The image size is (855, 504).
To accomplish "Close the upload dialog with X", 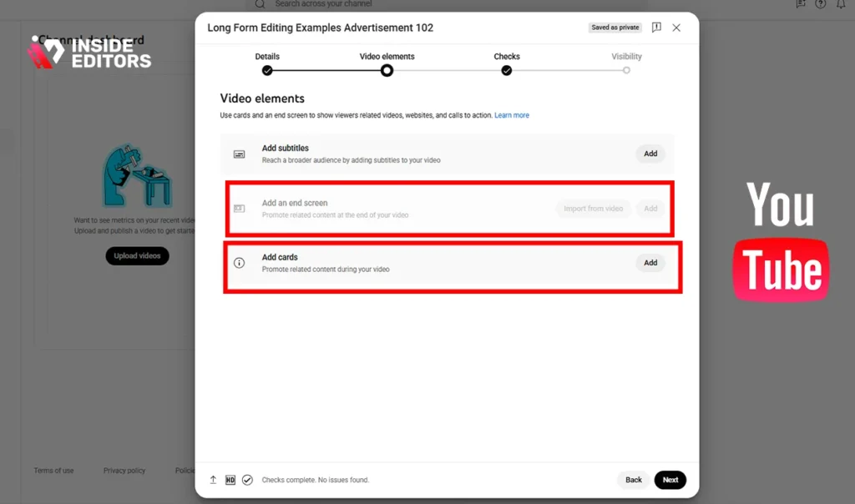I will tap(676, 28).
